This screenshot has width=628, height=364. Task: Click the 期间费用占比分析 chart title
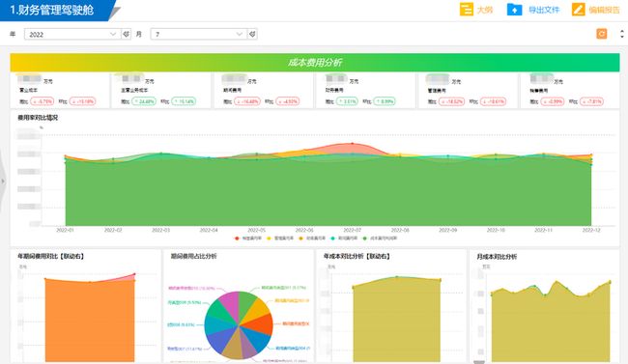(193, 256)
